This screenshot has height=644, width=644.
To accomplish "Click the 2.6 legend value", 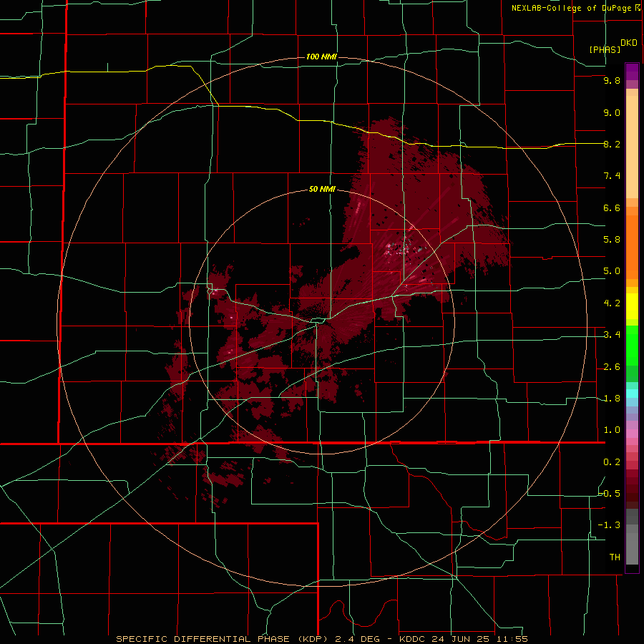I will point(612,367).
